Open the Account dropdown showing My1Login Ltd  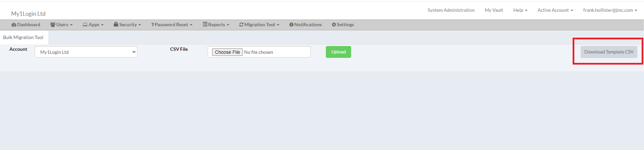(86, 52)
